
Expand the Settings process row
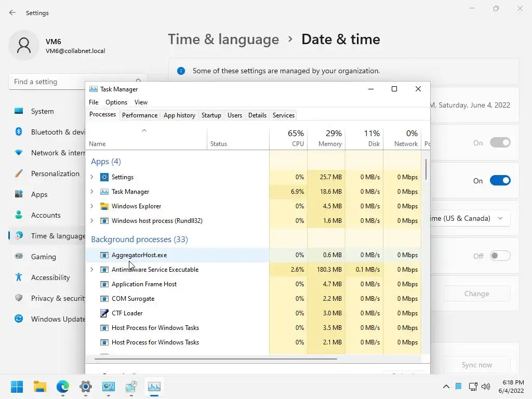click(91, 177)
